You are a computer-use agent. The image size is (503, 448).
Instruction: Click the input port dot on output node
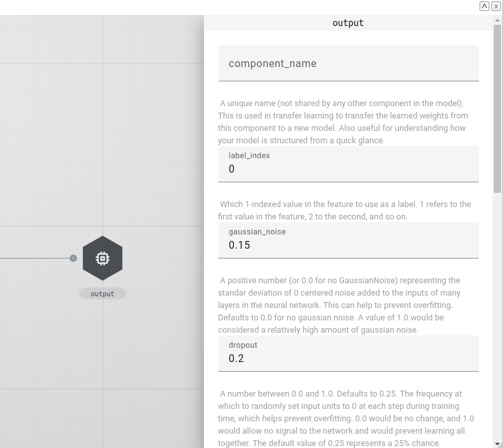74,259
